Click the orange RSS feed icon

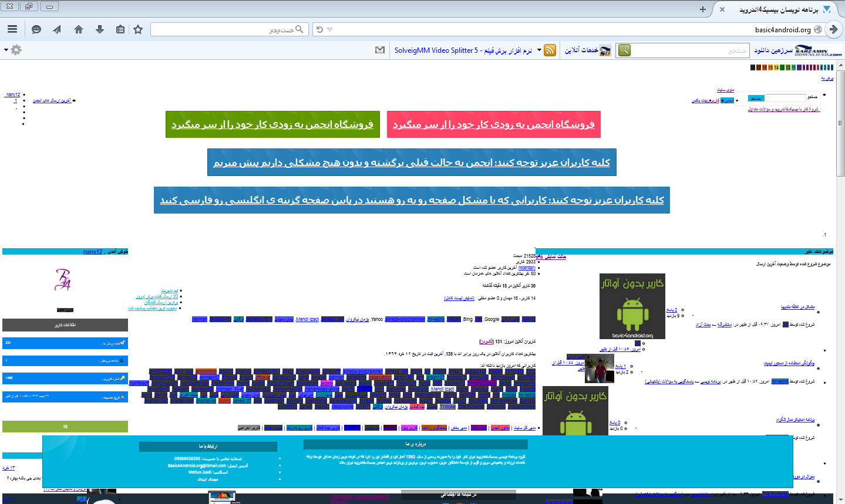(x=550, y=50)
